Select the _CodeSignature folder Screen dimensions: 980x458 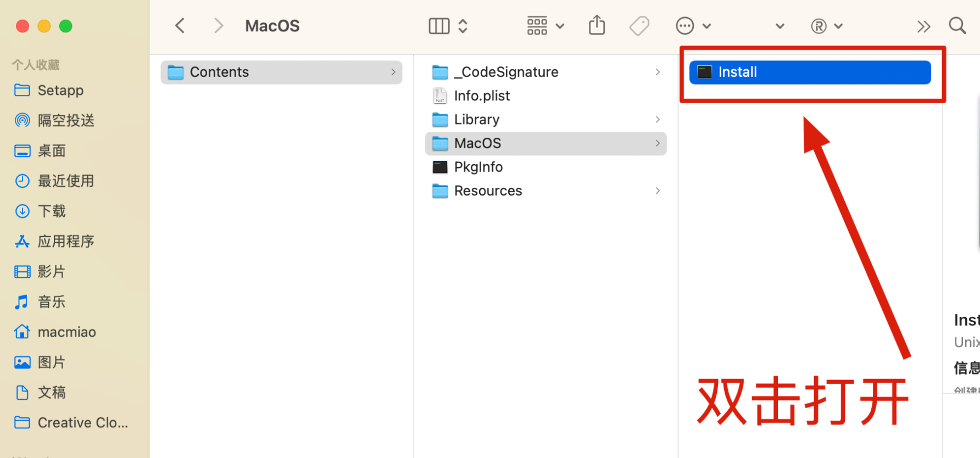(546, 72)
